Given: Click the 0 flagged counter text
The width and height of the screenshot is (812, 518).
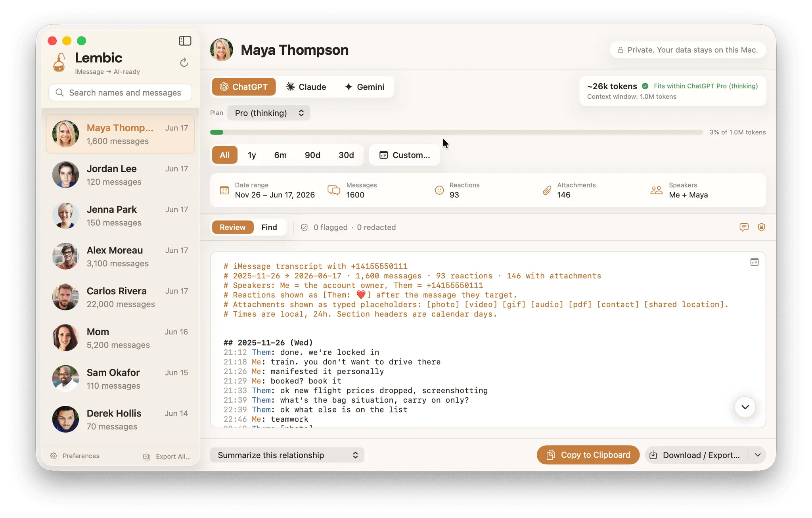Looking at the screenshot, I should pos(330,227).
